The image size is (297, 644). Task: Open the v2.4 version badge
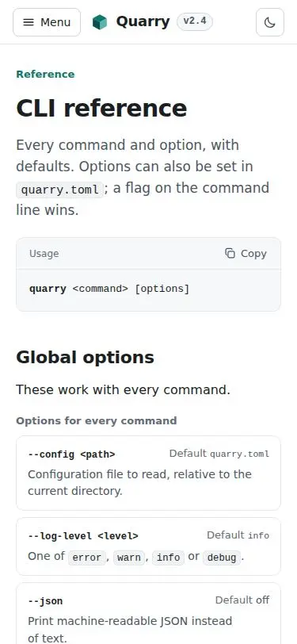coord(195,21)
